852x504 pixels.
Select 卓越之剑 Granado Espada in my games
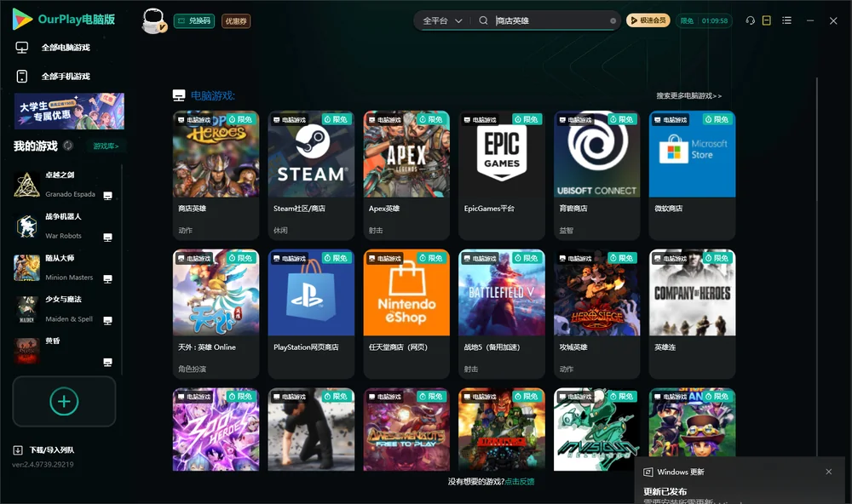coord(64,184)
